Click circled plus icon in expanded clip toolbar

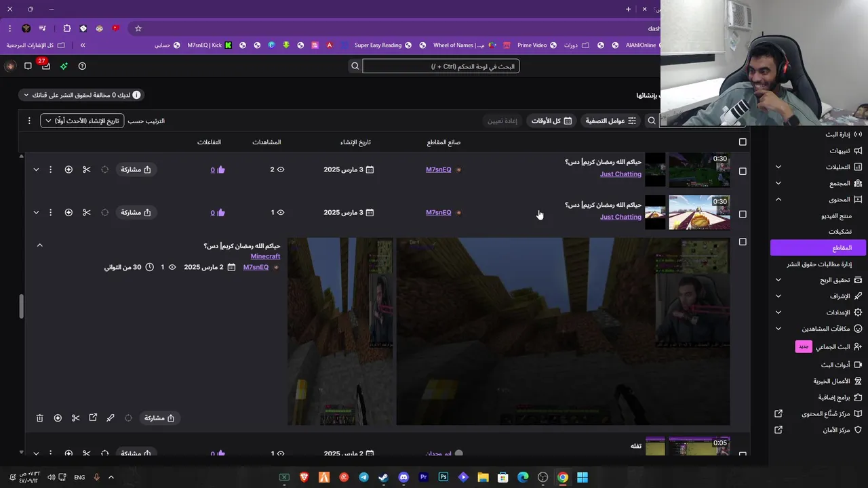(x=58, y=418)
